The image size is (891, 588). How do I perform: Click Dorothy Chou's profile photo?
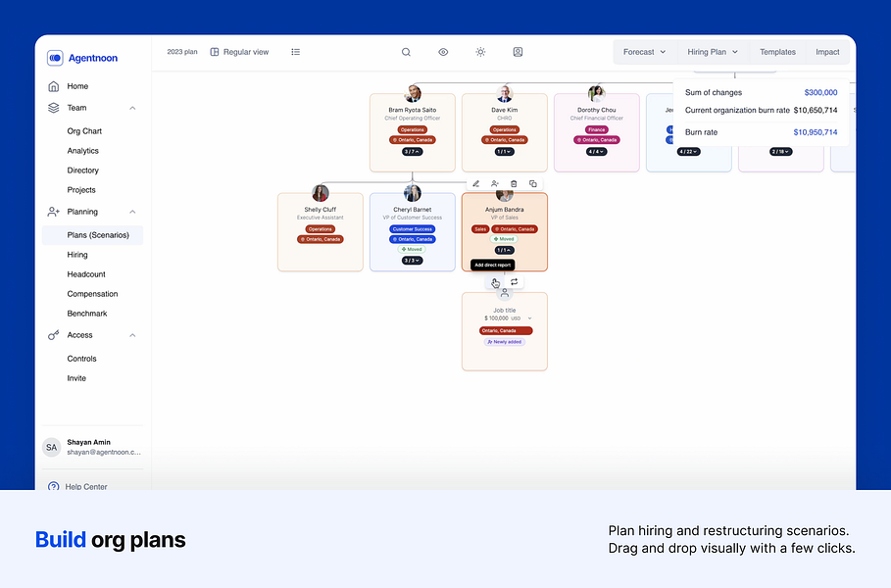pyautogui.click(x=597, y=93)
